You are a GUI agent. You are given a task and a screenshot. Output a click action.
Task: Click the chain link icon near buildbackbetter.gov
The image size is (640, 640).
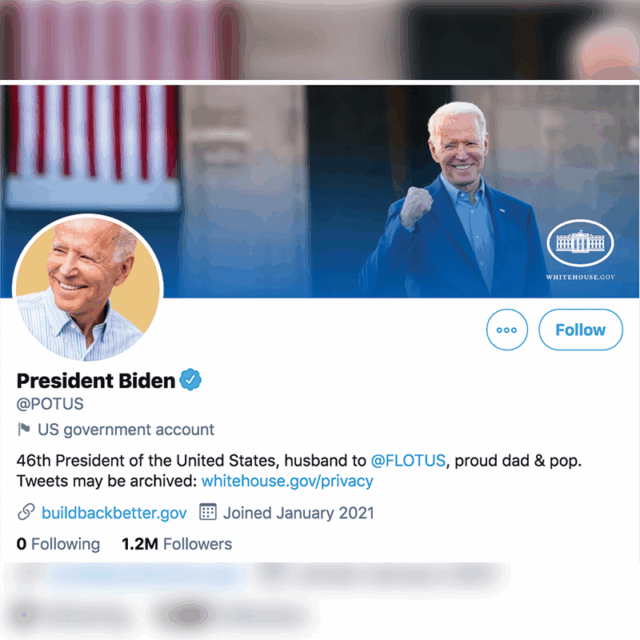pyautogui.click(x=26, y=513)
